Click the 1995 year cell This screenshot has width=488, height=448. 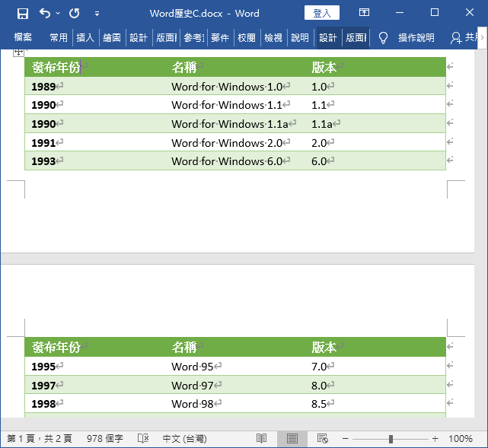(x=43, y=367)
